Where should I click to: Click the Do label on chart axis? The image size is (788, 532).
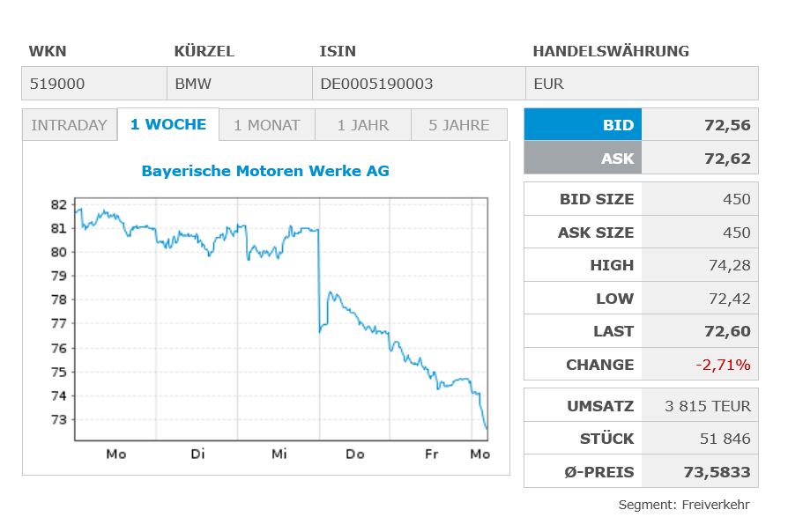pyautogui.click(x=355, y=454)
